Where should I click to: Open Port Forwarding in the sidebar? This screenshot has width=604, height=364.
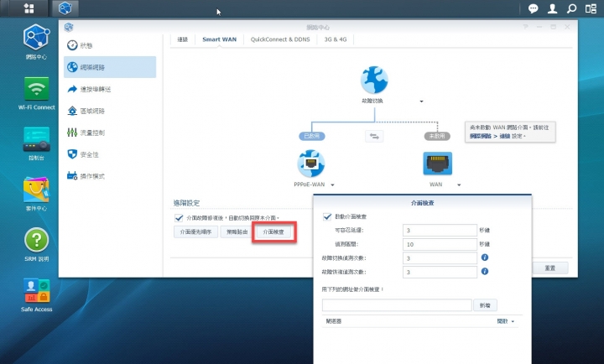pos(110,89)
